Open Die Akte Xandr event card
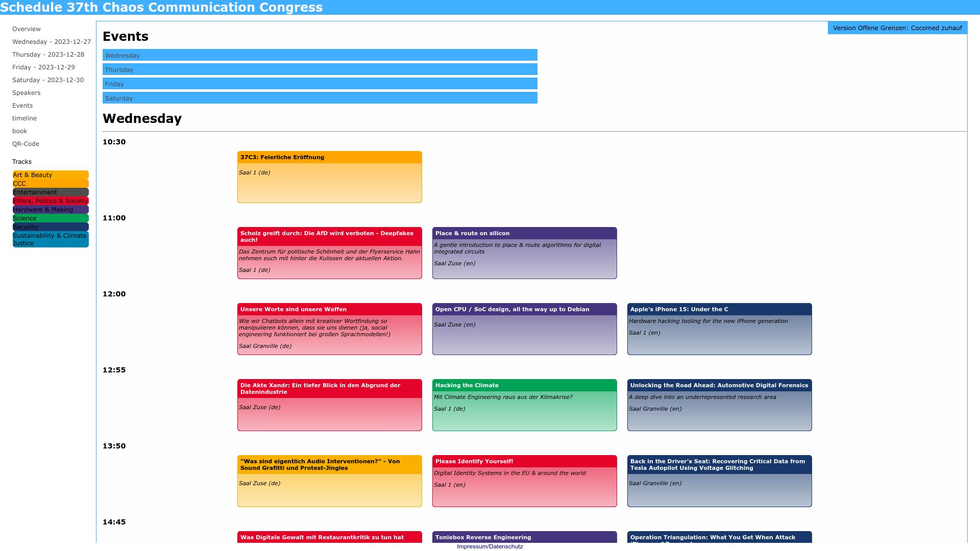 tap(330, 405)
